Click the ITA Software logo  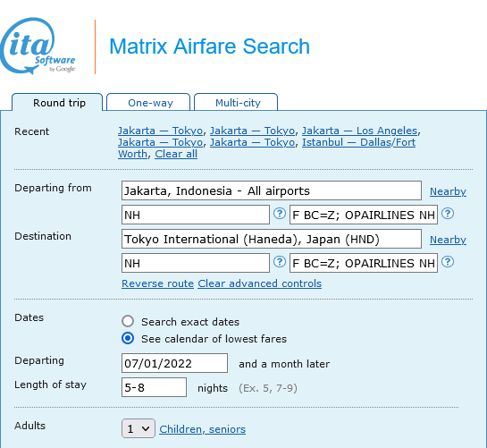[x=38, y=46]
